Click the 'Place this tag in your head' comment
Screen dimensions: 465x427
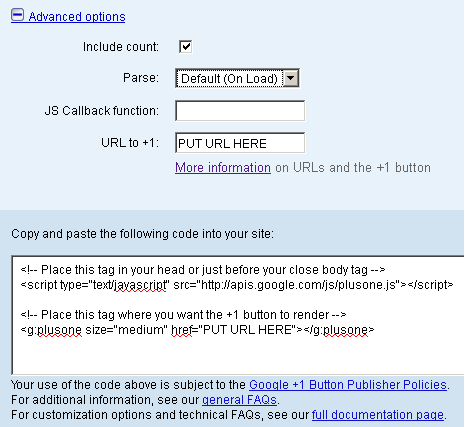(203, 270)
